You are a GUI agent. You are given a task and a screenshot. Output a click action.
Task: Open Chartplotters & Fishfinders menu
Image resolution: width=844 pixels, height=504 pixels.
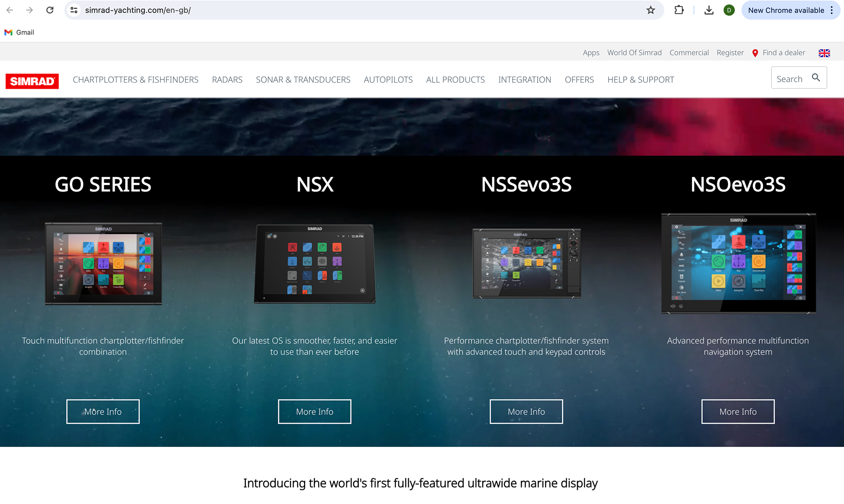pos(135,80)
